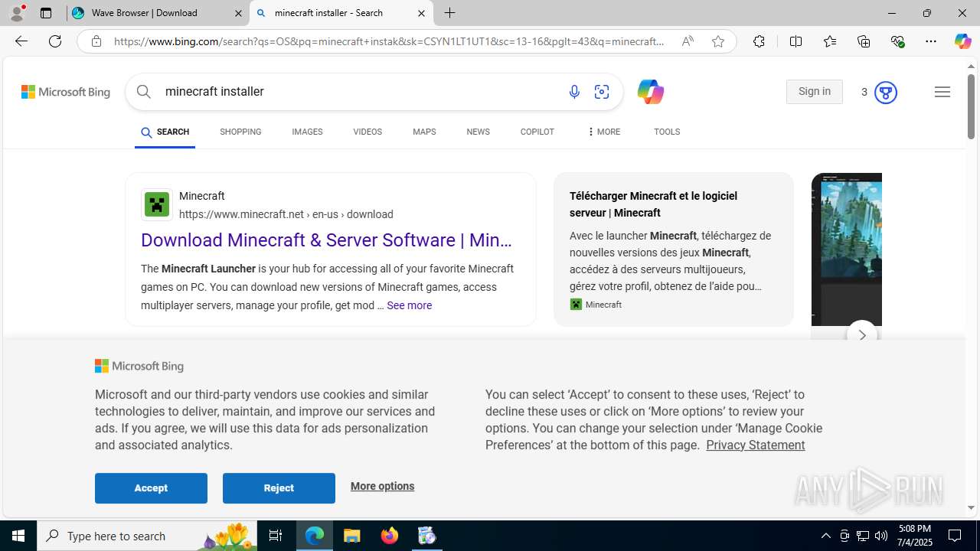Viewport: 980px width, 551px height.
Task: Open the Favorites list icon
Action: 830,41
